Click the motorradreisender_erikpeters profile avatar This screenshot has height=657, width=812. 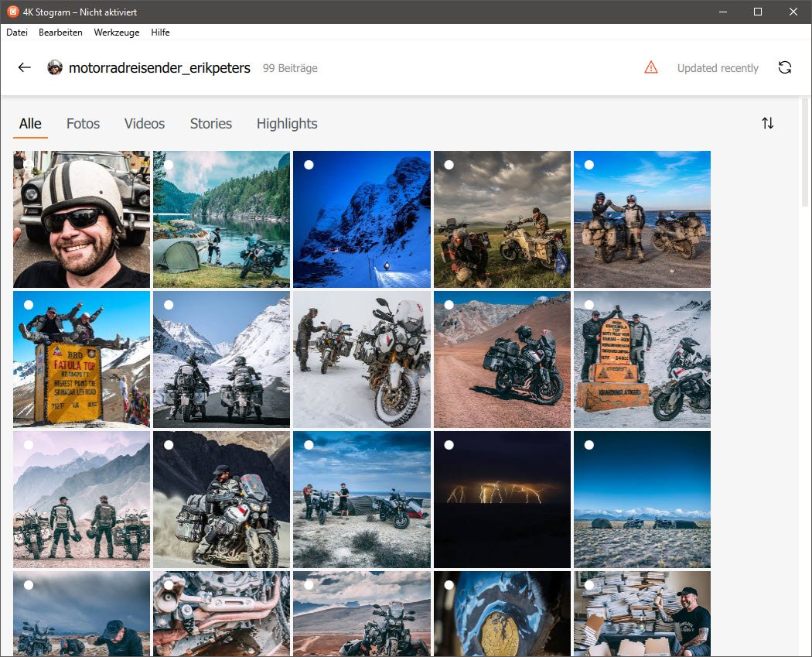55,67
